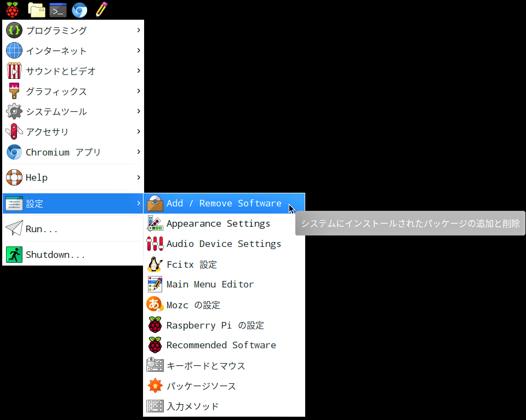Expand the システムツール submenu arrow
Viewport: 526px width, 420px height.
[x=139, y=111]
